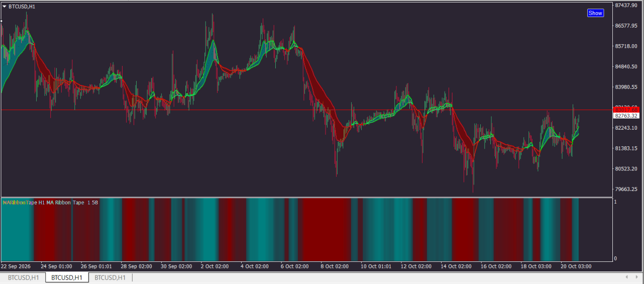Click the MA Ribbon Tape indicator label
This screenshot has height=284, width=644.
(x=50, y=203)
